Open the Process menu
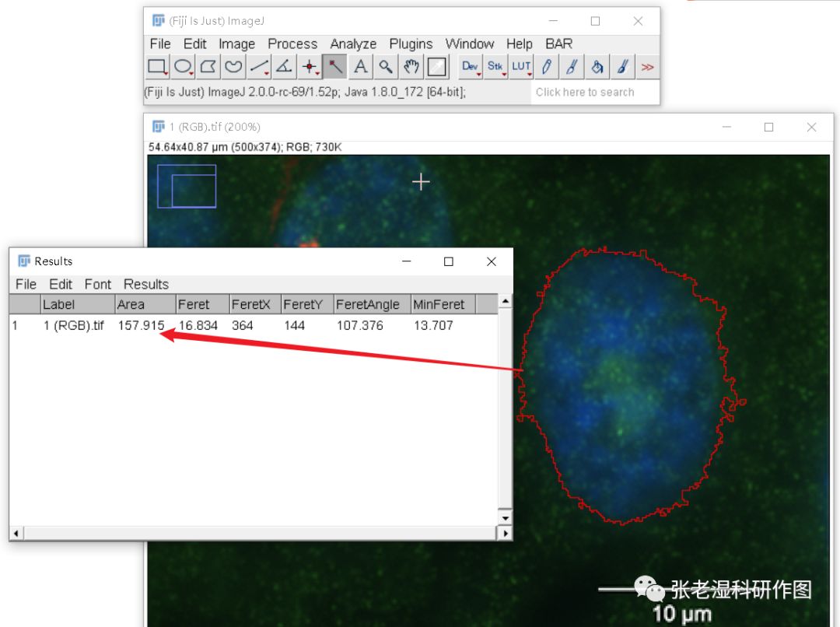 292,44
